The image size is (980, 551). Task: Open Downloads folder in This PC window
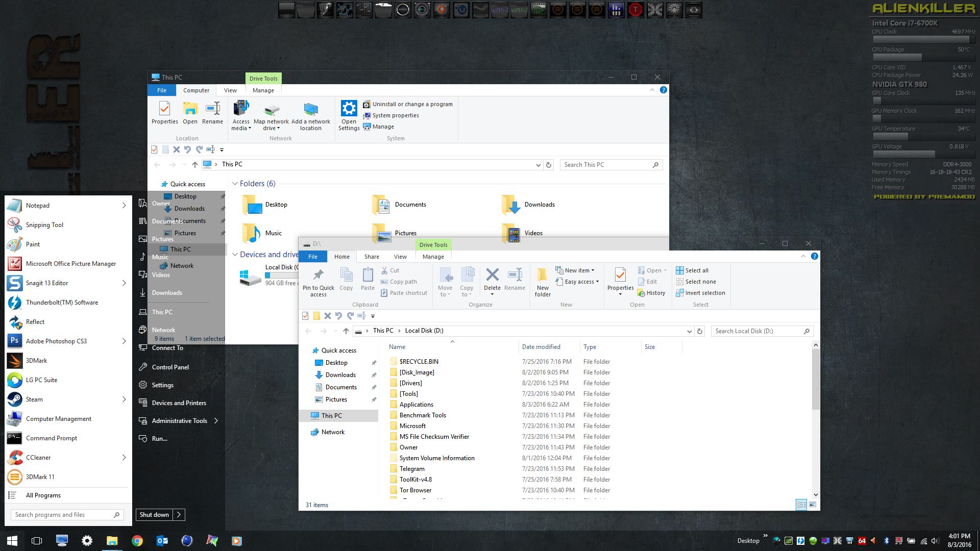[528, 205]
